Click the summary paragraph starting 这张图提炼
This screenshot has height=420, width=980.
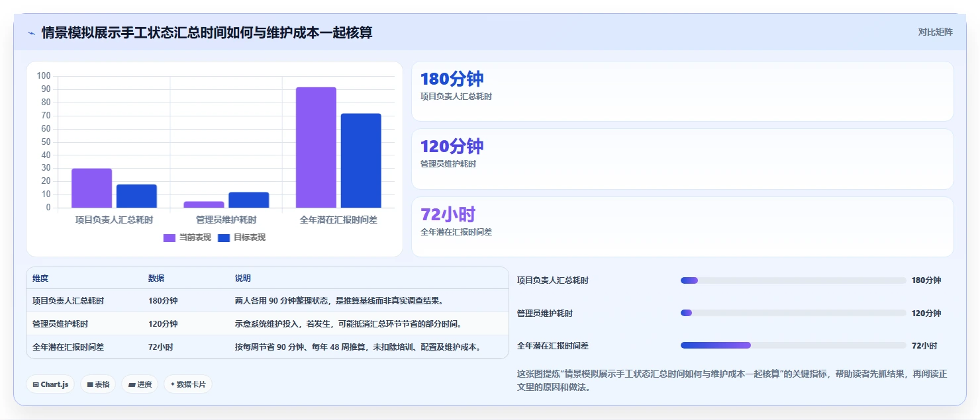(x=732, y=380)
